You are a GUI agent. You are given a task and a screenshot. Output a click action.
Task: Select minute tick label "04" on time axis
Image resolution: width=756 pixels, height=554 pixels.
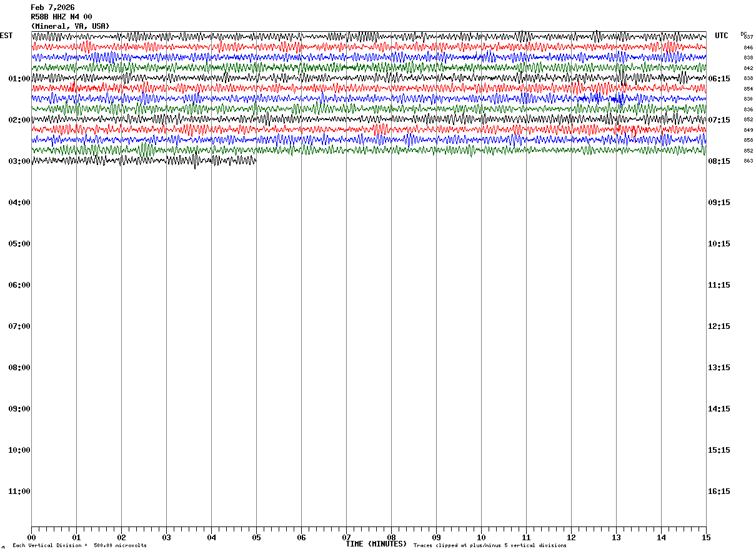211,538
